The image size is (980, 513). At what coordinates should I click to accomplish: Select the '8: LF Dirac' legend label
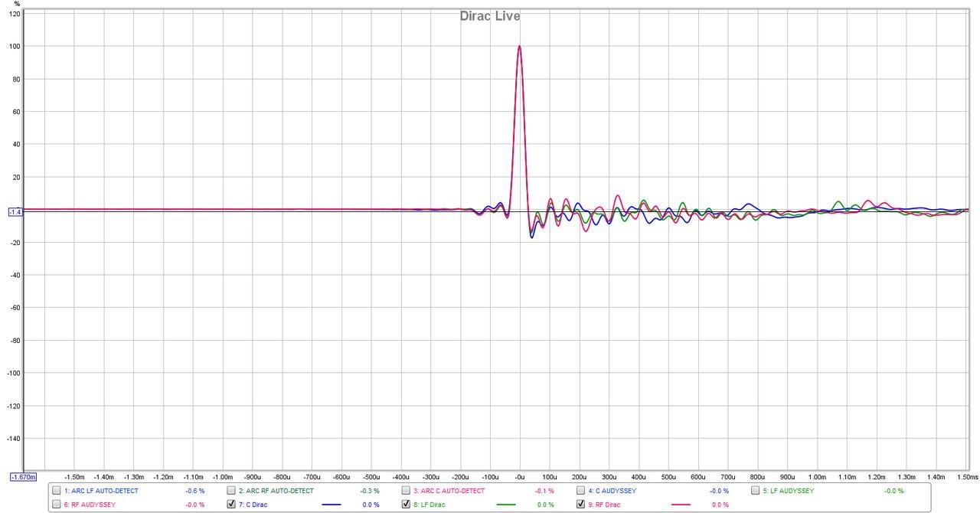click(x=429, y=505)
